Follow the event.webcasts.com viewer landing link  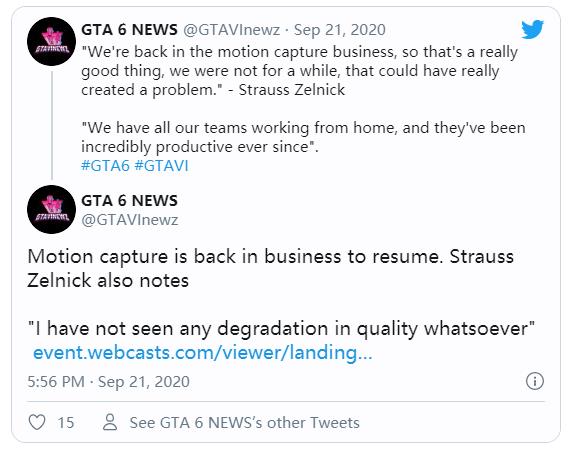point(202,353)
